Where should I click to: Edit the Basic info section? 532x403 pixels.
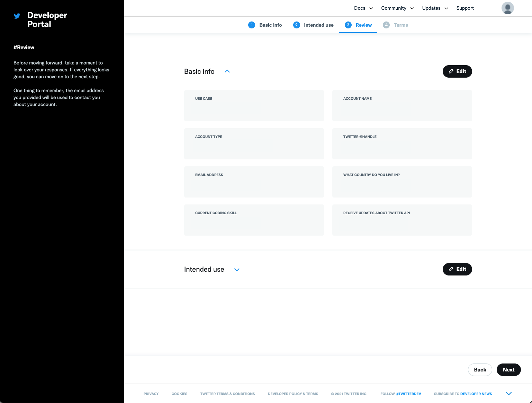coord(457,71)
